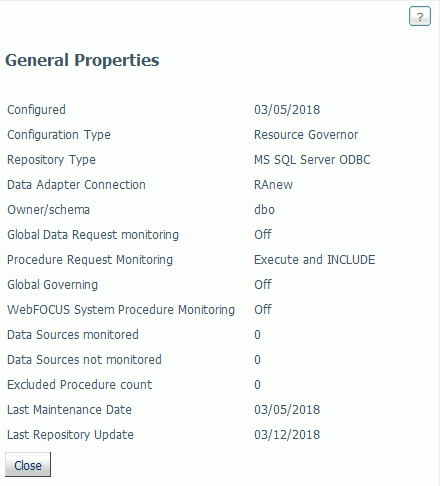Click the Global Data Request monitoring label
This screenshot has height=486, width=440.
[x=93, y=235]
